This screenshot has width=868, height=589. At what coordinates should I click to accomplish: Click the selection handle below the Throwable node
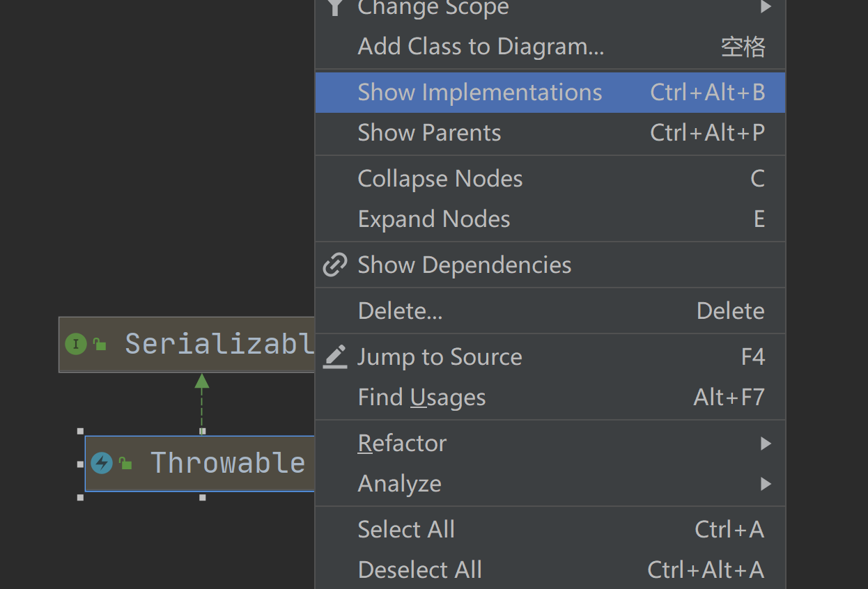pyautogui.click(x=202, y=497)
